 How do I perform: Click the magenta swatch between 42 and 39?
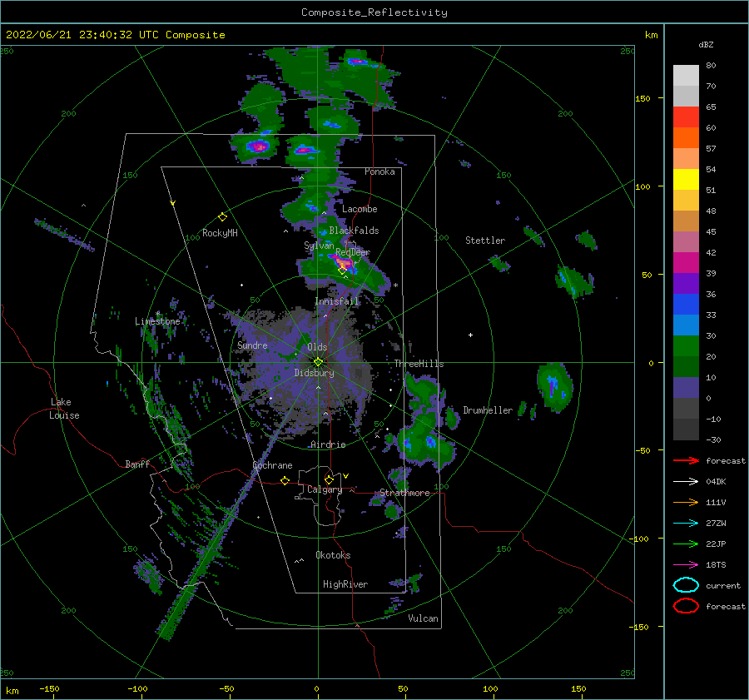686,262
